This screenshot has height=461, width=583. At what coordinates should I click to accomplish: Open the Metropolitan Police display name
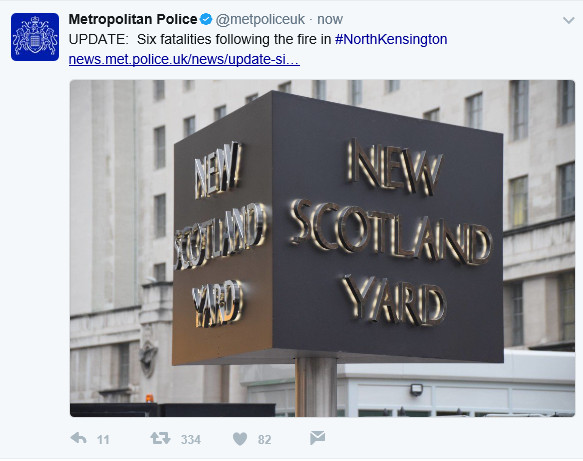pos(133,19)
